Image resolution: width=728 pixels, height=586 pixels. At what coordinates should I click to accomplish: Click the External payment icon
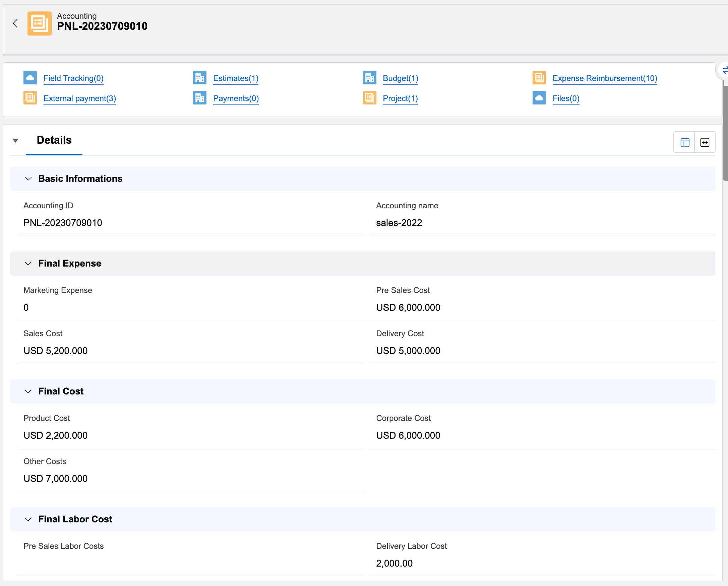pos(30,98)
